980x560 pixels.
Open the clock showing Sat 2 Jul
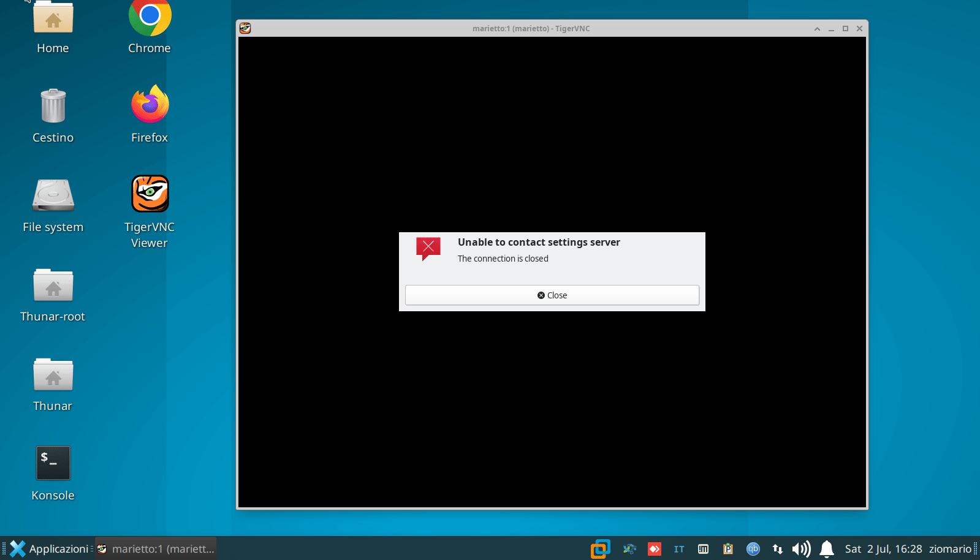click(x=883, y=549)
